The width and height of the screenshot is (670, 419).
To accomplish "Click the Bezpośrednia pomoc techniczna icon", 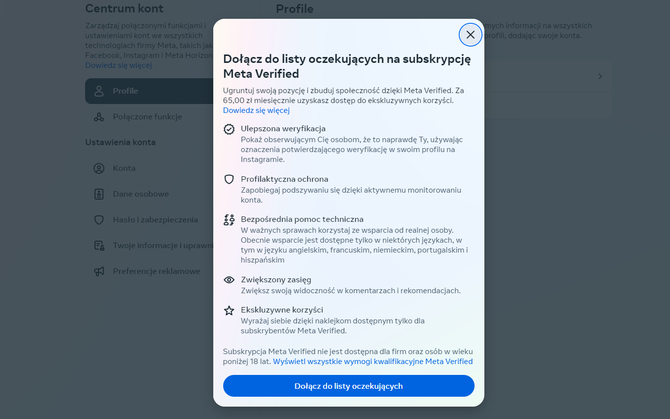I will click(x=229, y=220).
